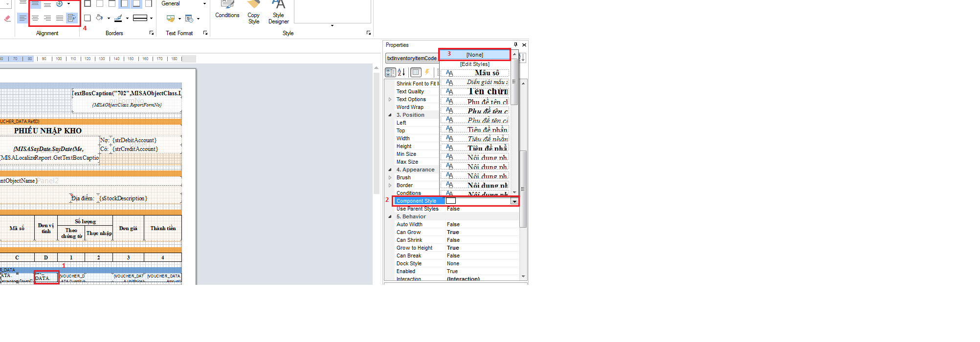Open the text angle dropdown arrow
The image size is (980, 342).
click(x=68, y=4)
